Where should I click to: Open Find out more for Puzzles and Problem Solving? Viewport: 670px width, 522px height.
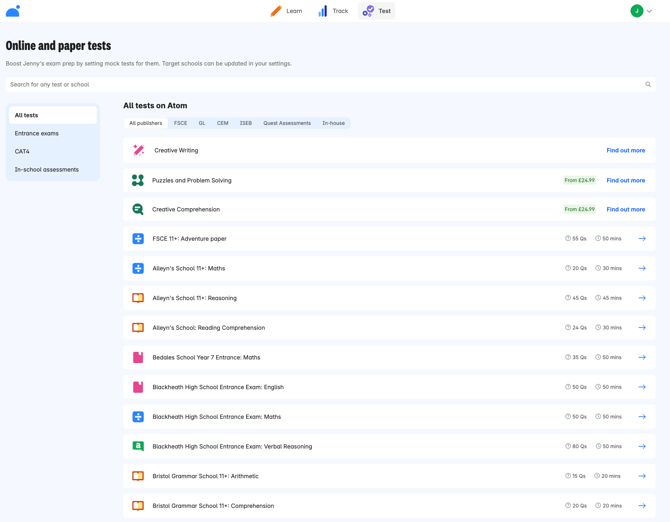pos(626,180)
